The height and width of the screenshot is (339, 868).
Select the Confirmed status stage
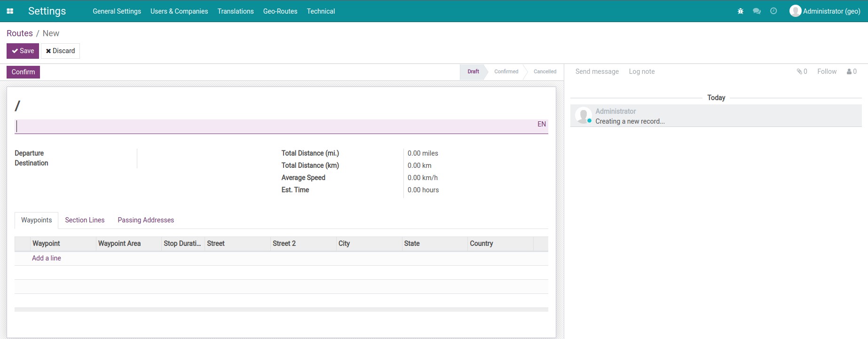tap(506, 71)
